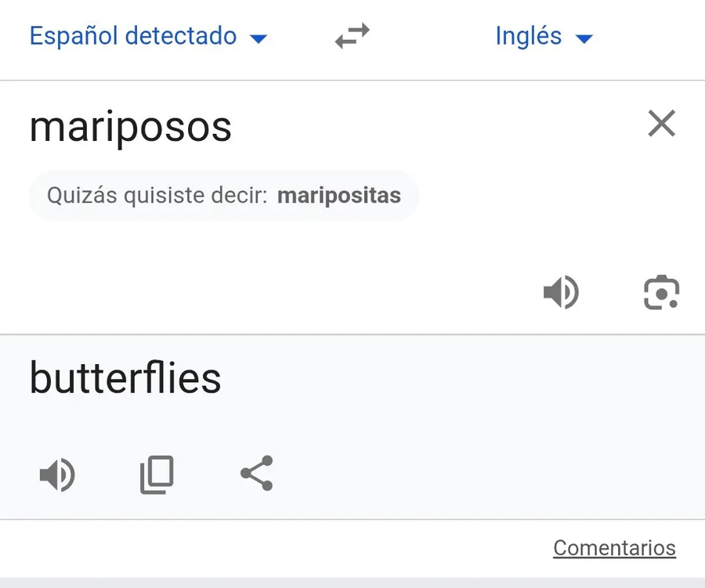
Task: Share the translation
Action: point(256,473)
